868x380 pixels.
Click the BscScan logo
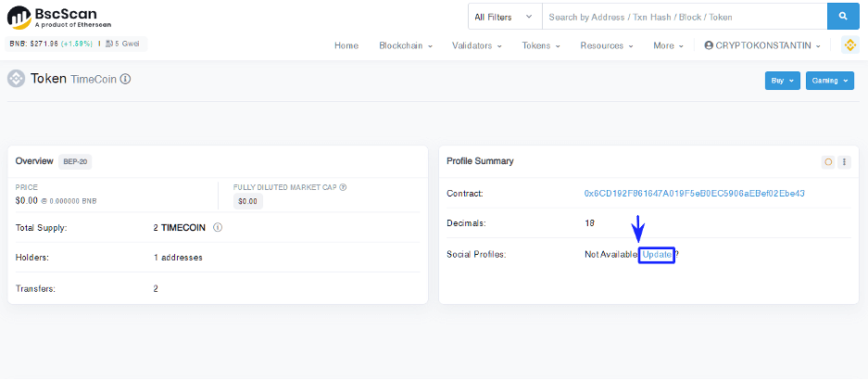pos(58,18)
